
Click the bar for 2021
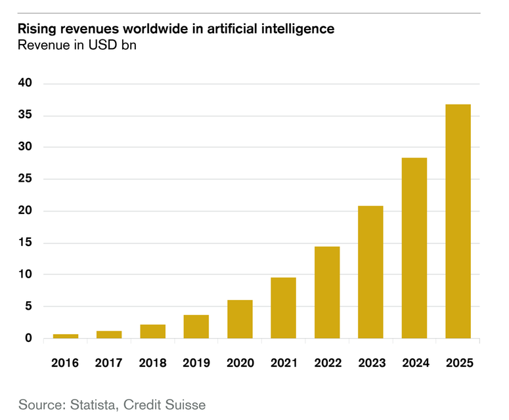point(283,308)
